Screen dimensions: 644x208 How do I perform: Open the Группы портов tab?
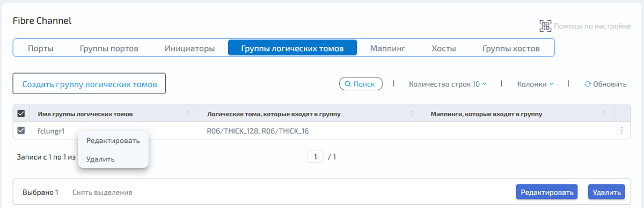pos(109,48)
